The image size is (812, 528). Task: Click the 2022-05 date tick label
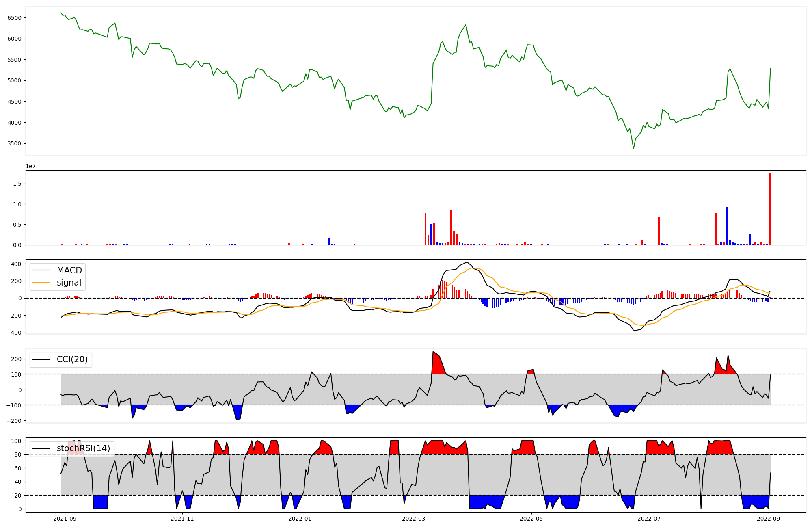tap(531, 519)
